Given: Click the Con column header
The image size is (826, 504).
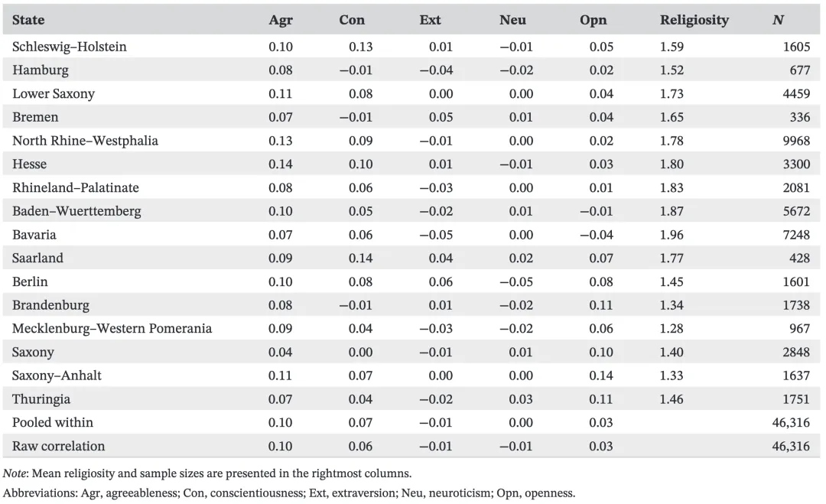Looking at the screenshot, I should pyautogui.click(x=352, y=20).
